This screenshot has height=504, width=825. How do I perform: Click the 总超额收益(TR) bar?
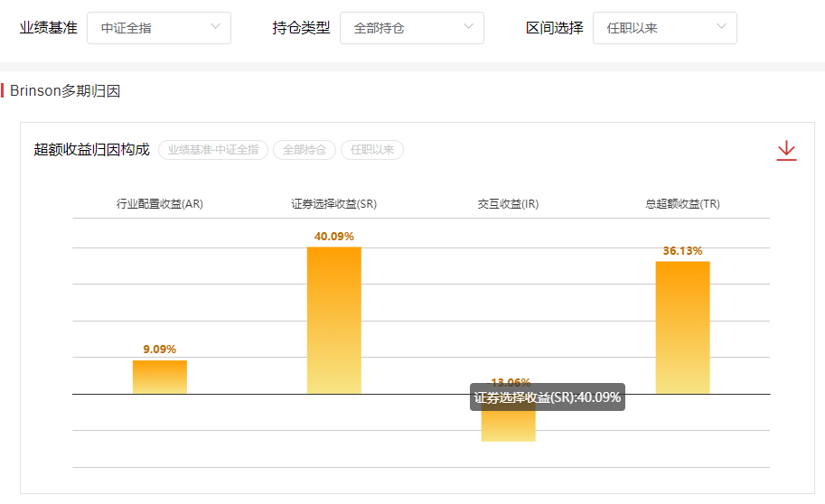682,327
